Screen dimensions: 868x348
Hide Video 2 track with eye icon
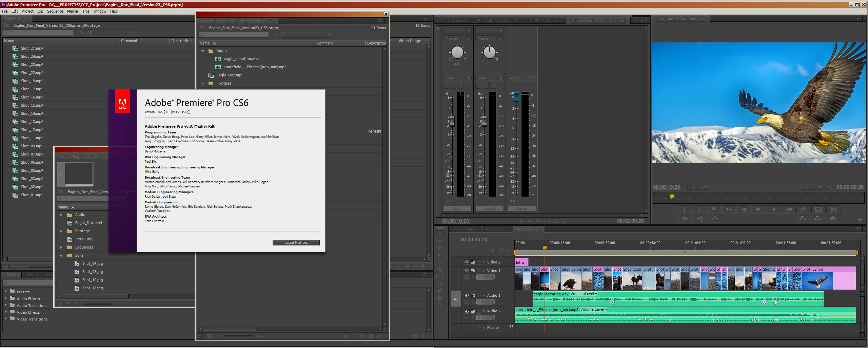pyautogui.click(x=466, y=262)
